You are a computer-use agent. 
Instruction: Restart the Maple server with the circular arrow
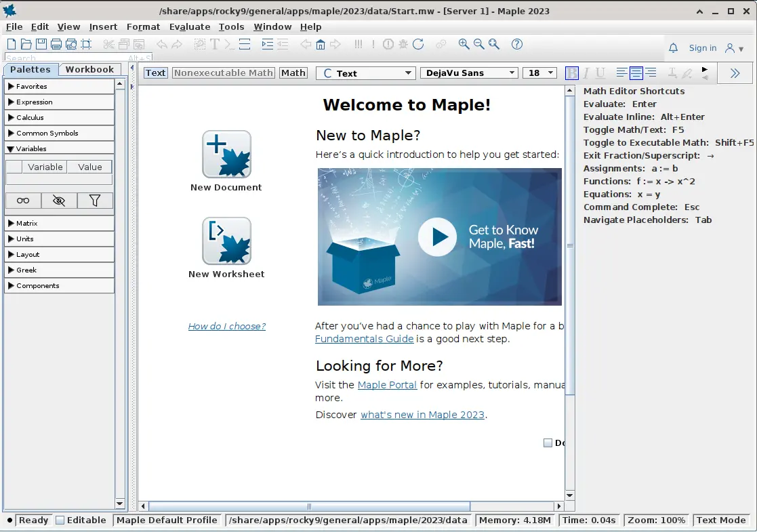click(x=418, y=45)
